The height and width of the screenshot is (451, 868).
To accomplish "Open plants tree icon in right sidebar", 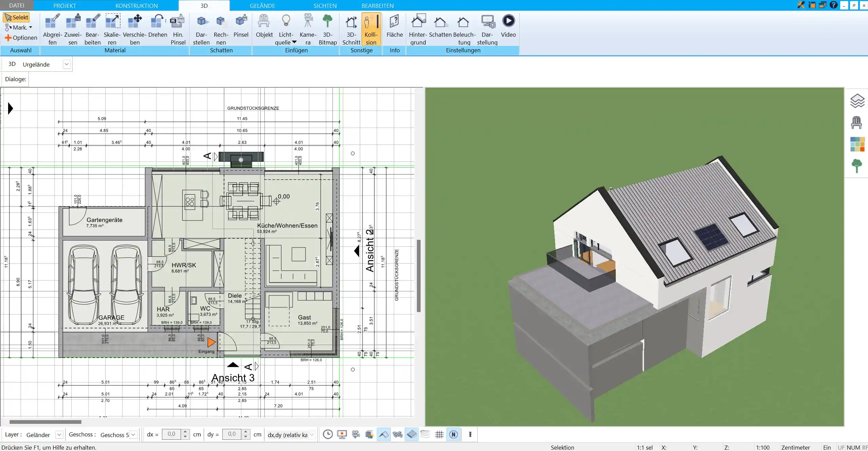I will pyautogui.click(x=857, y=166).
